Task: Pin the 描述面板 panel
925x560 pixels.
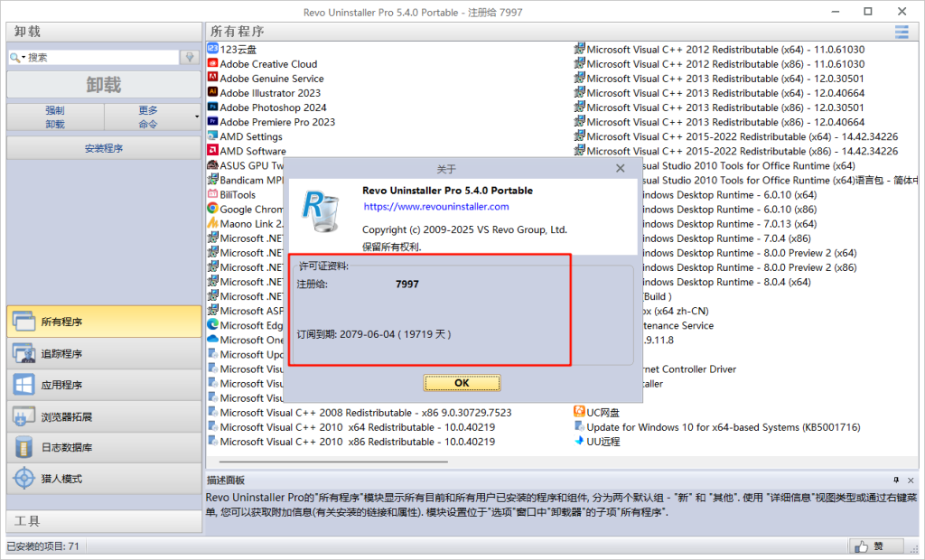Action: coord(896,481)
